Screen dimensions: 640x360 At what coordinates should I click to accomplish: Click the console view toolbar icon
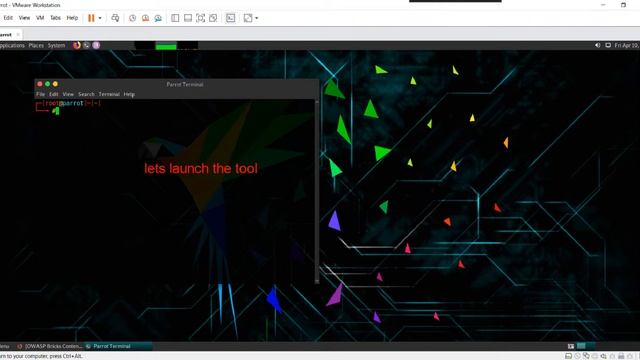(231, 18)
